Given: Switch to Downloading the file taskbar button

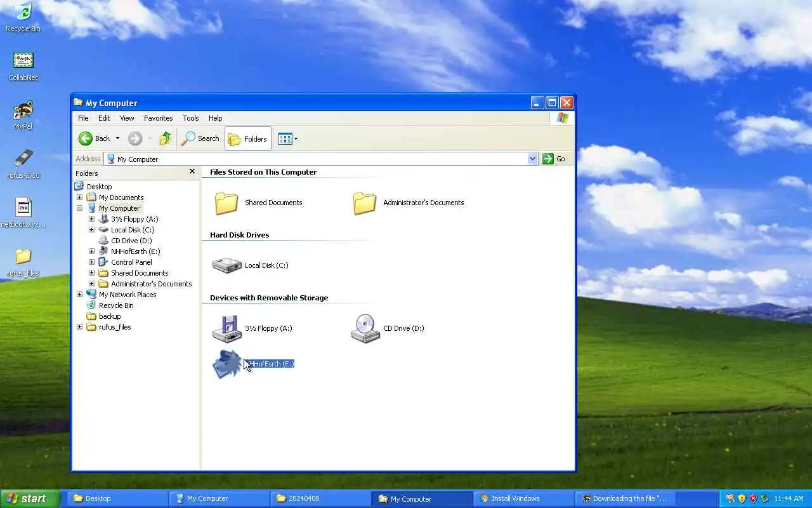Looking at the screenshot, I should point(625,498).
